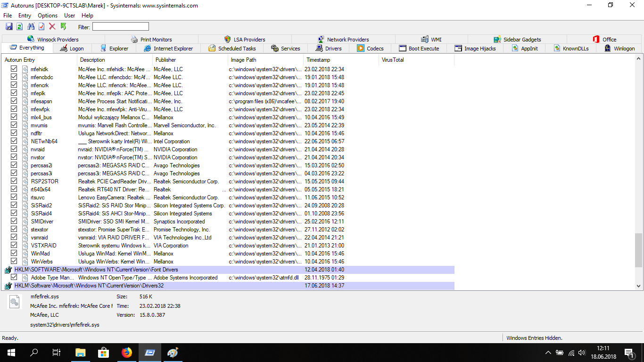The width and height of the screenshot is (644, 362).
Task: Click the green Jump to Entry icon
Action: [63, 27]
